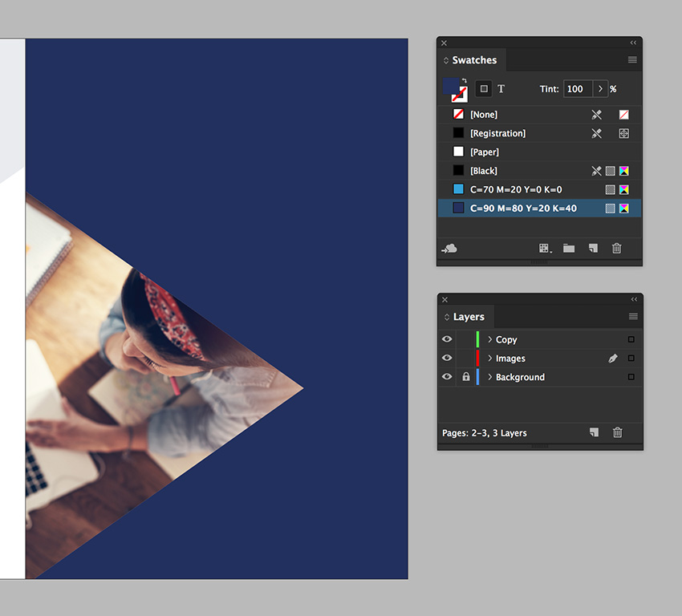
Task: Click the Delete Swatch trash icon
Action: tap(616, 248)
